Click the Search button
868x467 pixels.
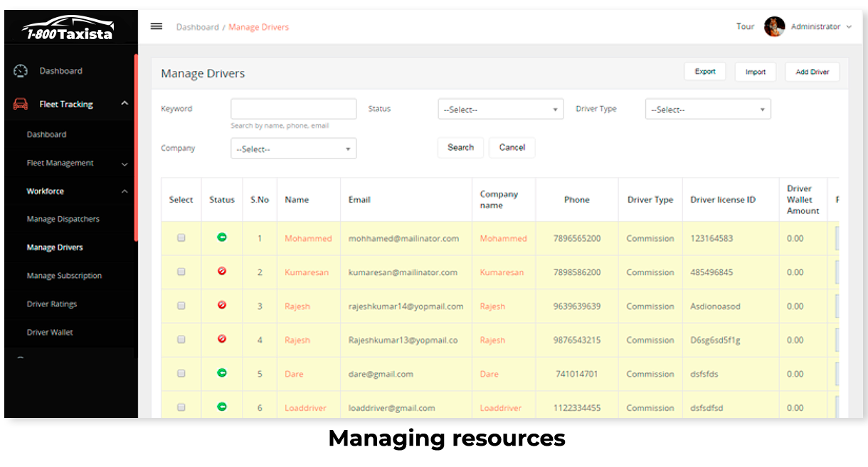460,147
